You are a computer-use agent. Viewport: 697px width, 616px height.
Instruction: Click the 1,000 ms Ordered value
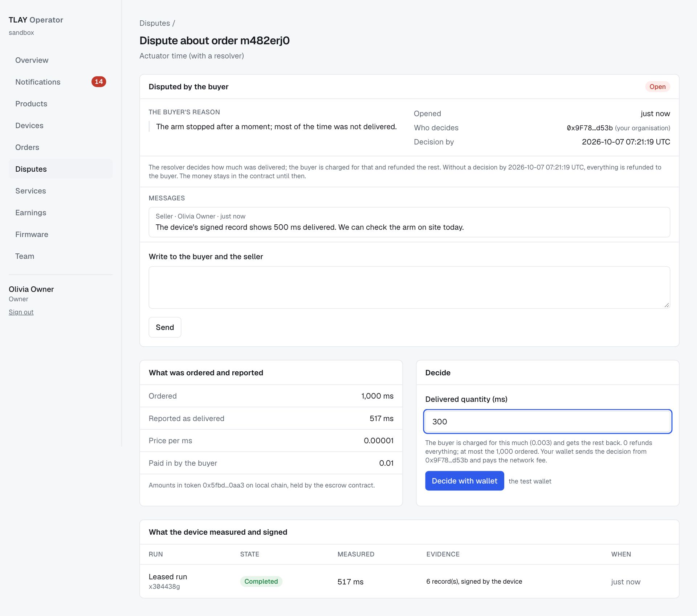point(377,396)
